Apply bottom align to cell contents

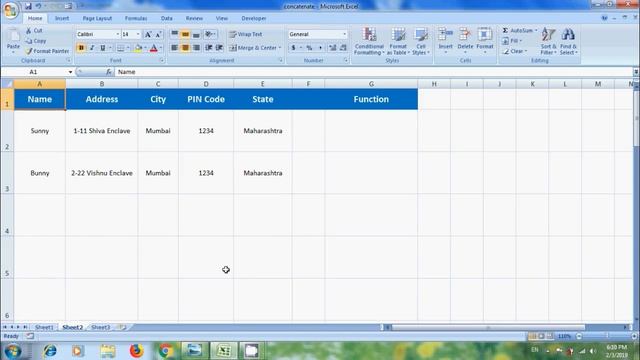(196, 34)
